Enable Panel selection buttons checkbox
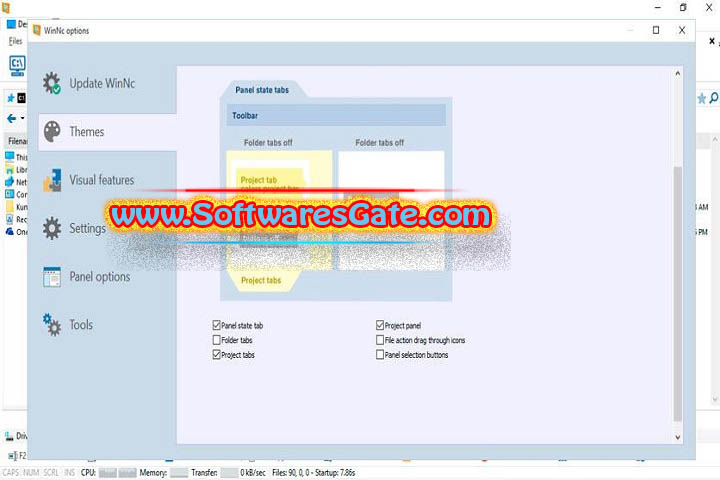Screen dimensions: 720x480 pyautogui.click(x=380, y=355)
